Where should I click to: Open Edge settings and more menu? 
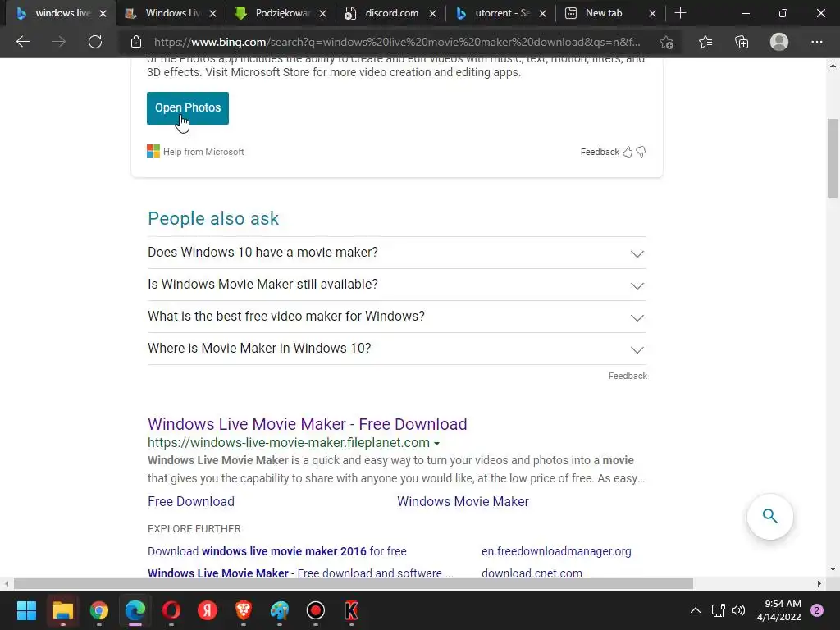coord(816,42)
